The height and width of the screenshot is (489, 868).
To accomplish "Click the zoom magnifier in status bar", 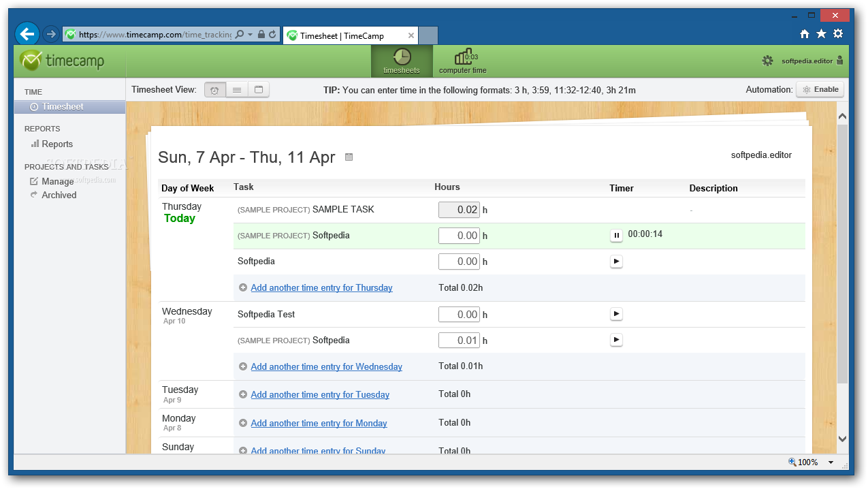I will 792,462.
